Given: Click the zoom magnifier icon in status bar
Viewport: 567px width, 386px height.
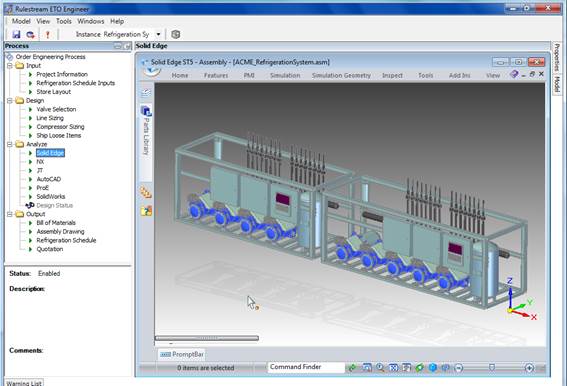Looking at the screenshot, I should pyautogui.click(x=380, y=368).
